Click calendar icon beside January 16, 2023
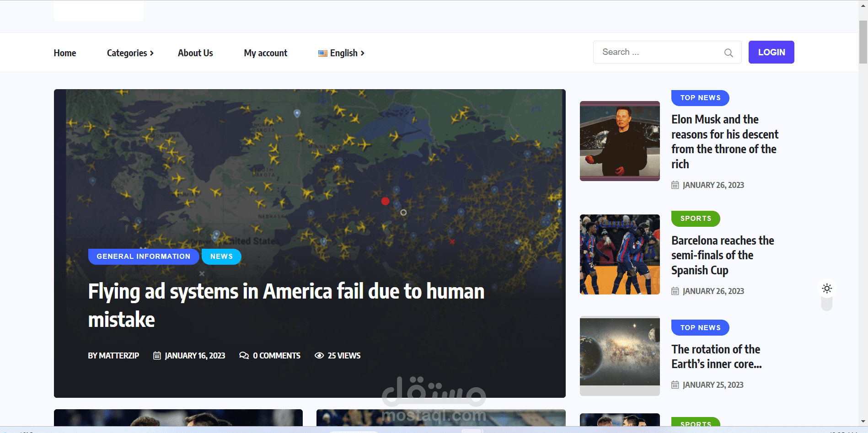This screenshot has width=868, height=433. coord(157,356)
